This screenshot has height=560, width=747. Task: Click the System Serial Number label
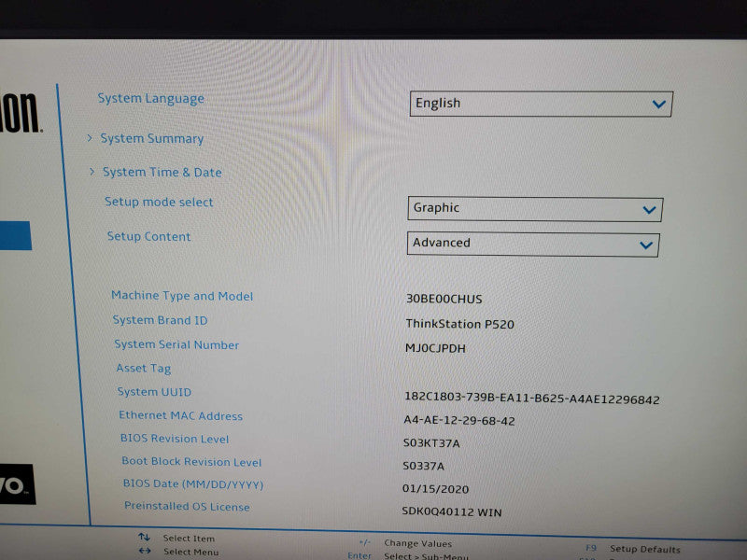[x=176, y=344]
